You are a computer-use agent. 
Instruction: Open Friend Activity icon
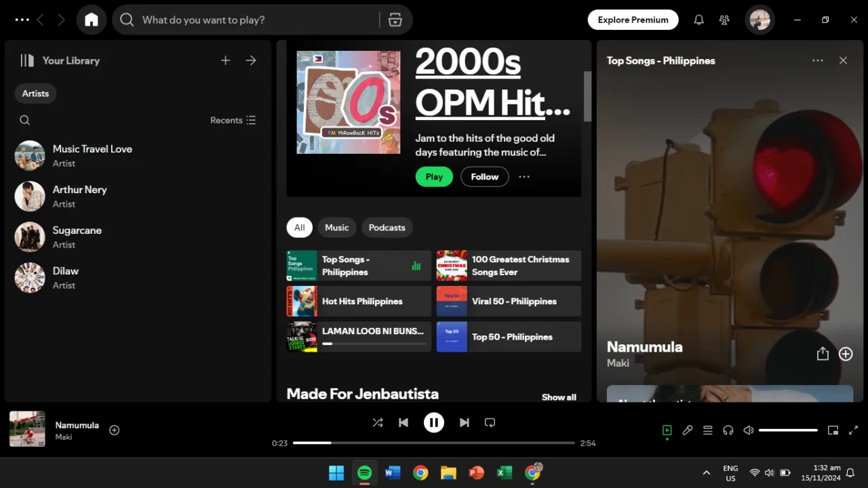[x=724, y=20]
